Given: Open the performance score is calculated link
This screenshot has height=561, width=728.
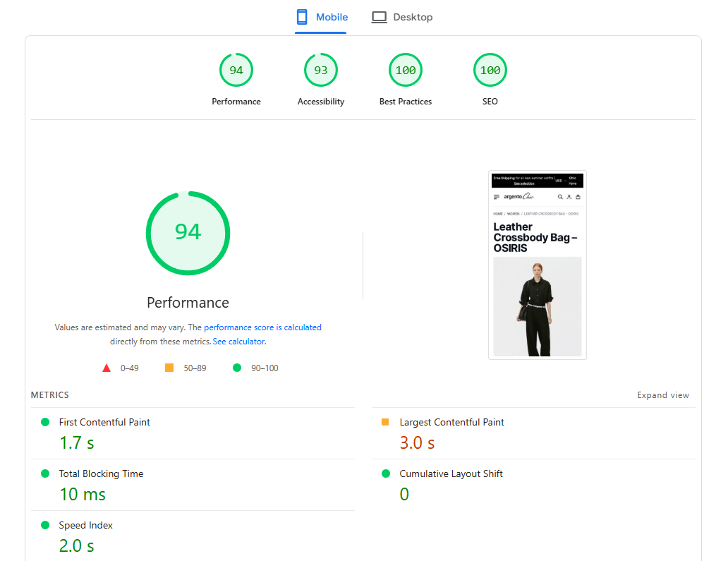Looking at the screenshot, I should 262,327.
